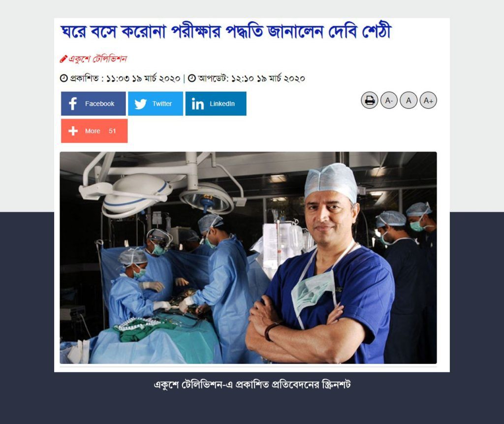Image resolution: width=504 pixels, height=424 pixels.
Task: Share the article on Twitter
Action: coord(156,103)
